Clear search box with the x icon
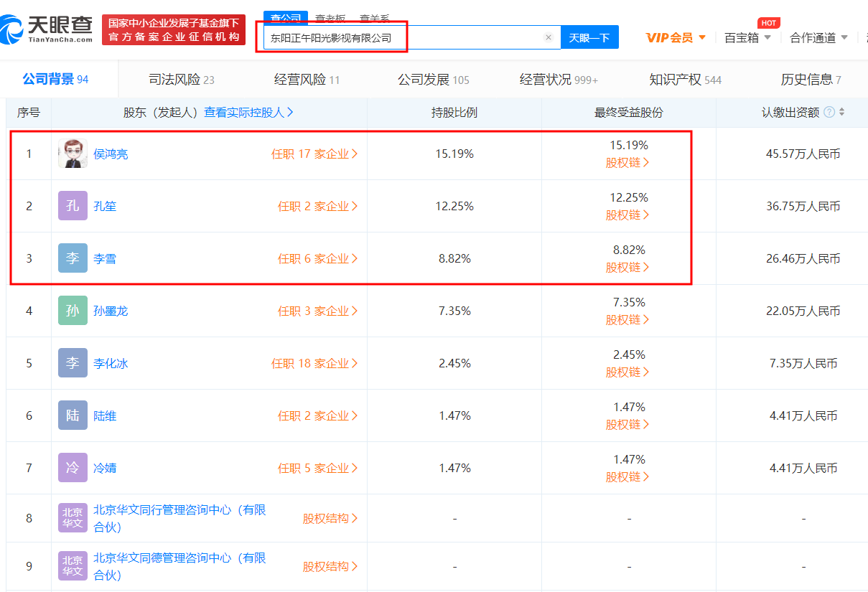The width and height of the screenshot is (868, 592). 549,38
